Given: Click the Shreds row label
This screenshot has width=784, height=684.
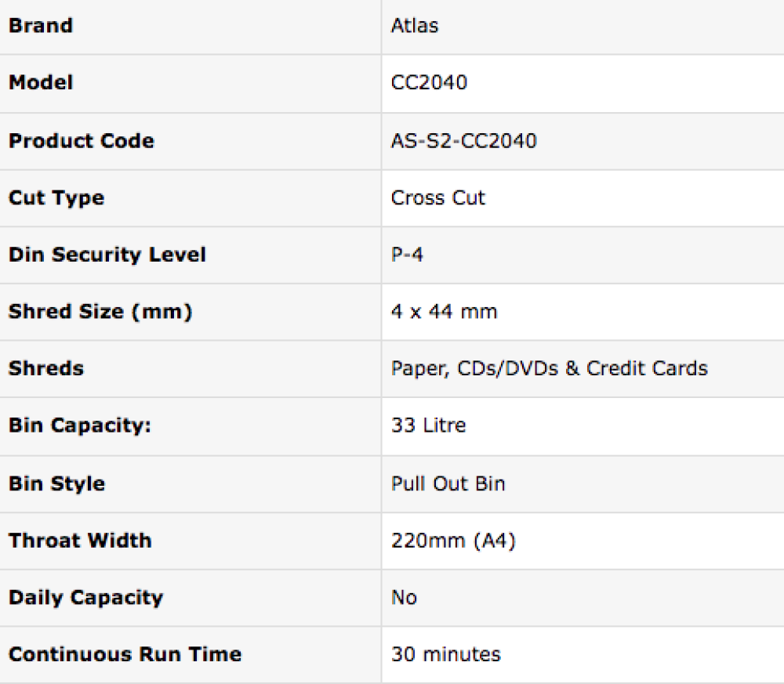Looking at the screenshot, I should click(x=46, y=368).
